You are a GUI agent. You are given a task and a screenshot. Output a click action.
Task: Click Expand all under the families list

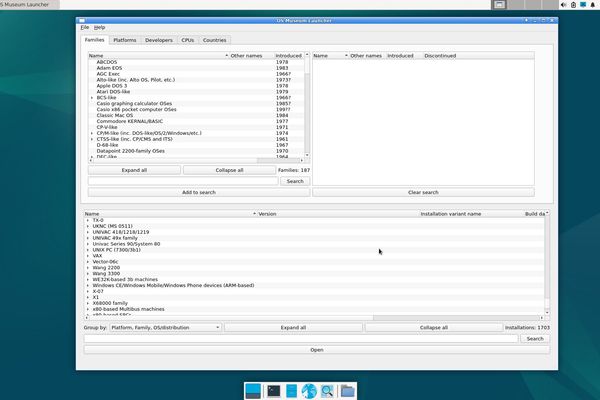pos(134,170)
